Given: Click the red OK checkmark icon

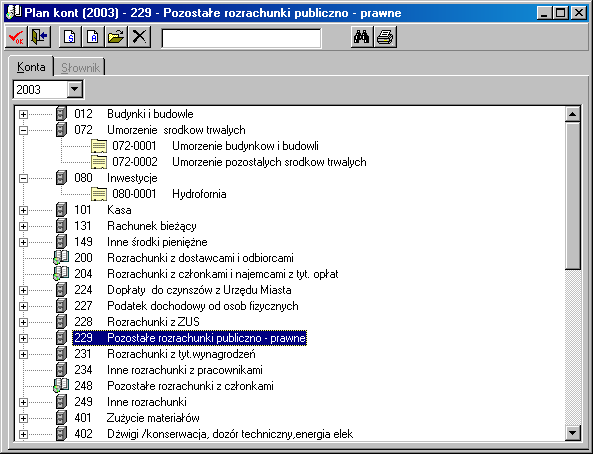Looking at the screenshot, I should pos(16,37).
